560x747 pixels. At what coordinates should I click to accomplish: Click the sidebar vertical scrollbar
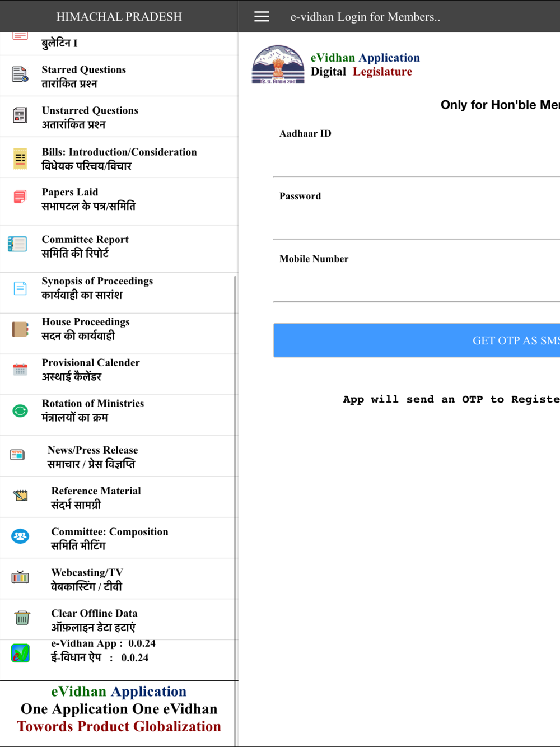pos(235,510)
